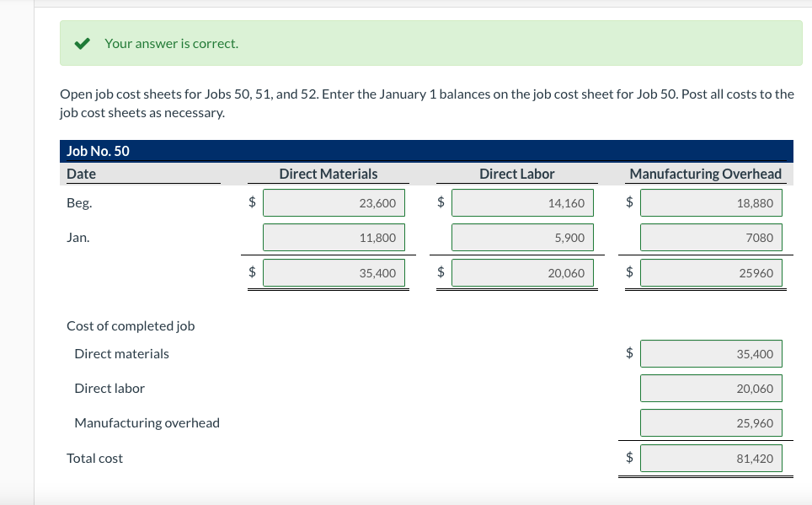Click the left edge scrollbar area
The height and width of the screenshot is (505, 812).
(x=32, y=253)
